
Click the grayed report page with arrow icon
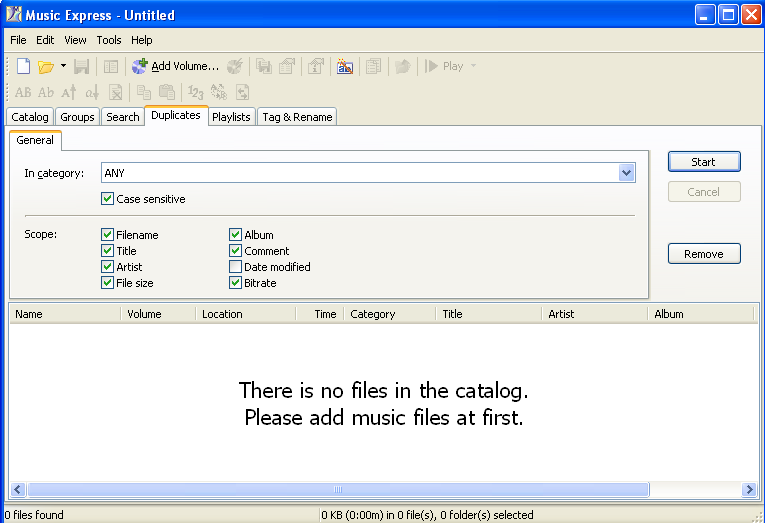[x=287, y=66]
